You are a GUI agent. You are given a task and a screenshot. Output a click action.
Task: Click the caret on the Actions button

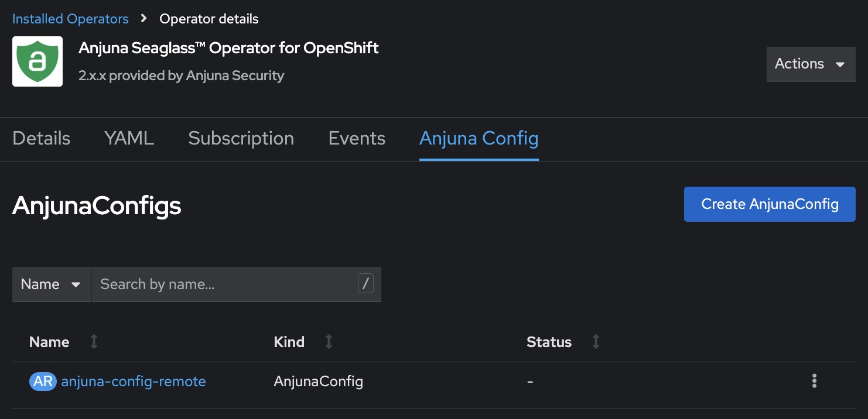coord(840,64)
